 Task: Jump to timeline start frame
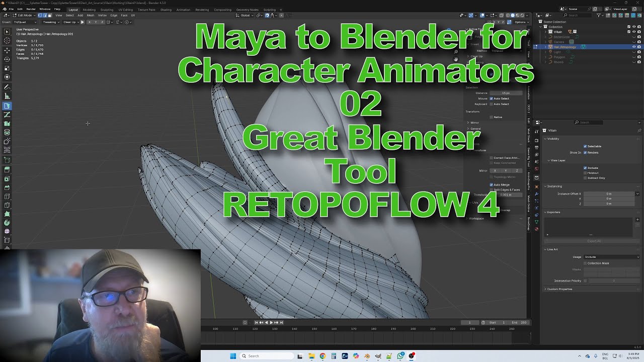click(x=256, y=322)
